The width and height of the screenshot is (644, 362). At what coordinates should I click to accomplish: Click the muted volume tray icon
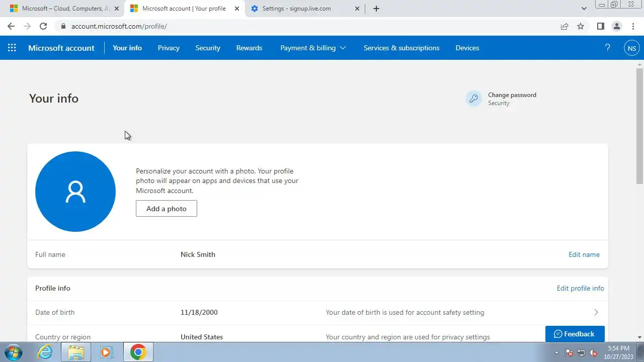(593, 352)
